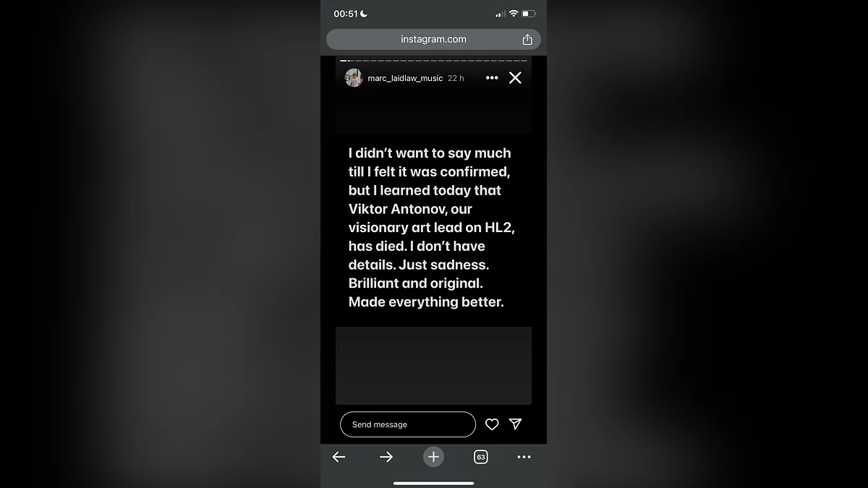
Task: Open story options three-dot menu
Action: 492,78
